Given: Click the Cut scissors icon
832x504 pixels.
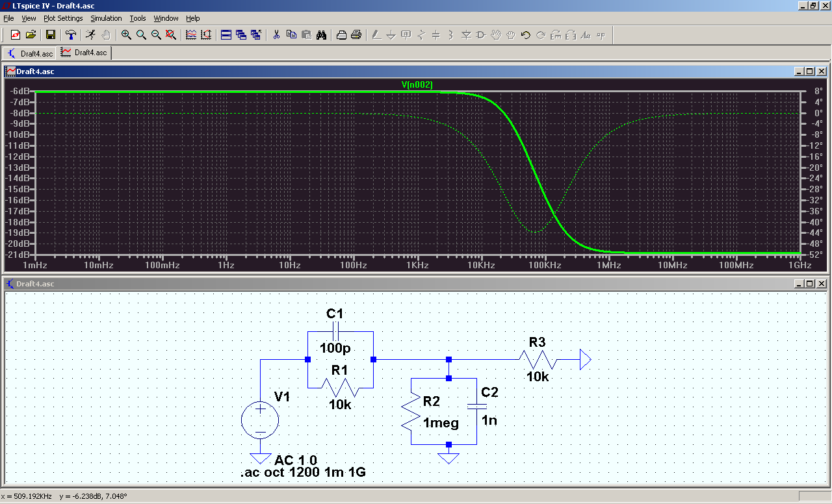Looking at the screenshot, I should pos(276,35).
